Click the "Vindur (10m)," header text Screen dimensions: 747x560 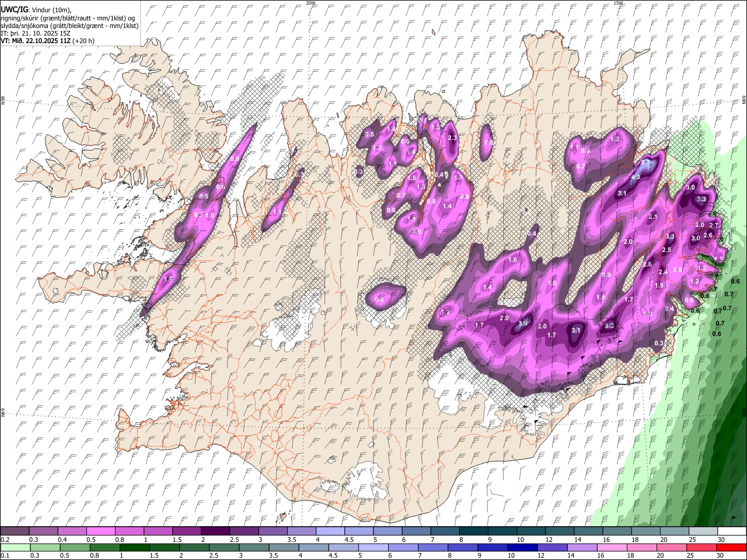pyautogui.click(x=52, y=10)
